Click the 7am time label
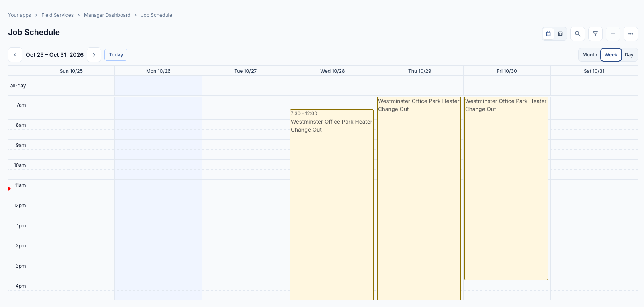 (21, 105)
